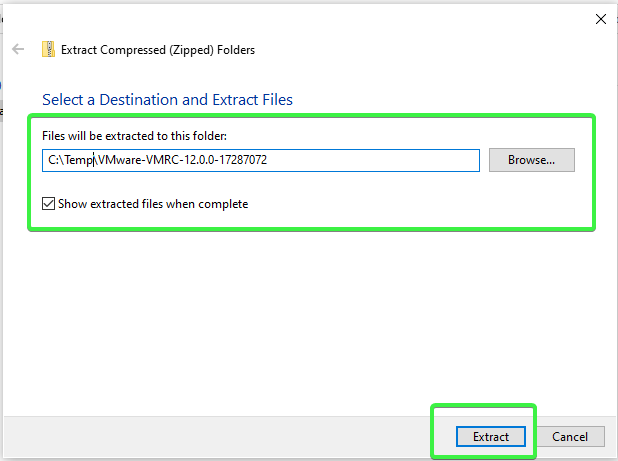This screenshot has height=461, width=618.
Task: Go back using the back arrow
Action: point(18,50)
